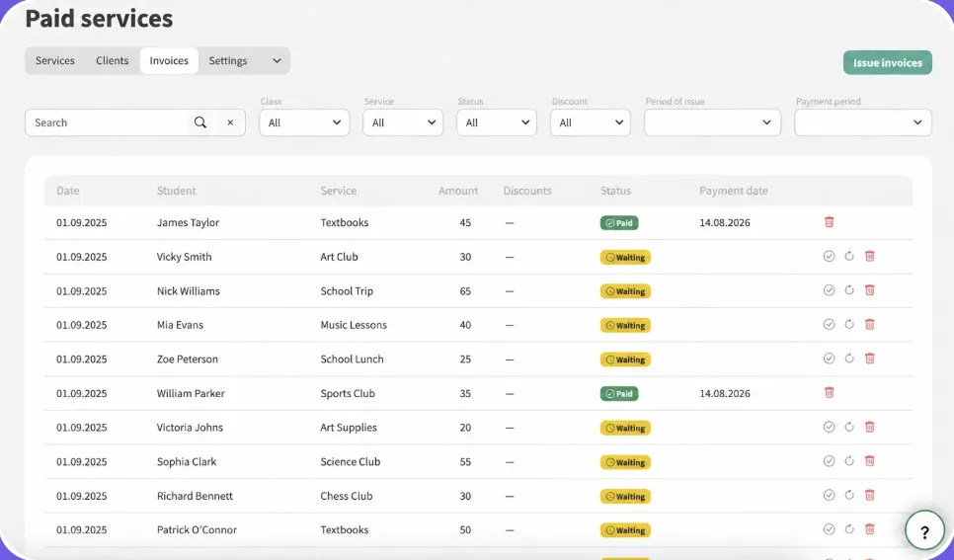Open the help question mark button

[924, 532]
